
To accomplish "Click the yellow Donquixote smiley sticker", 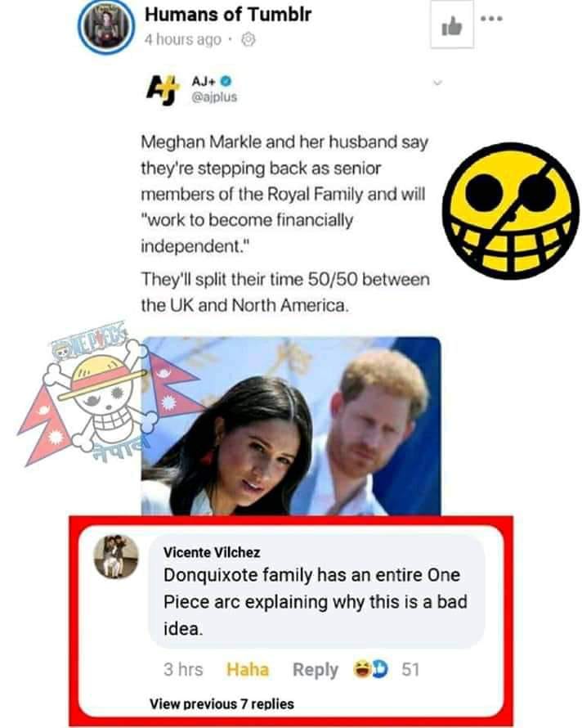I will click(x=511, y=210).
